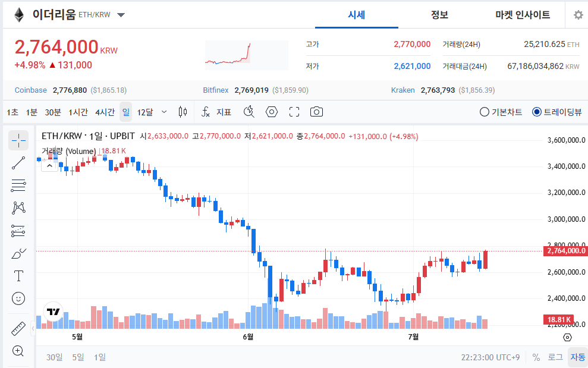The height and width of the screenshot is (368, 588).
Task: Click the 고가 value 2,770,000
Action: pyautogui.click(x=412, y=44)
